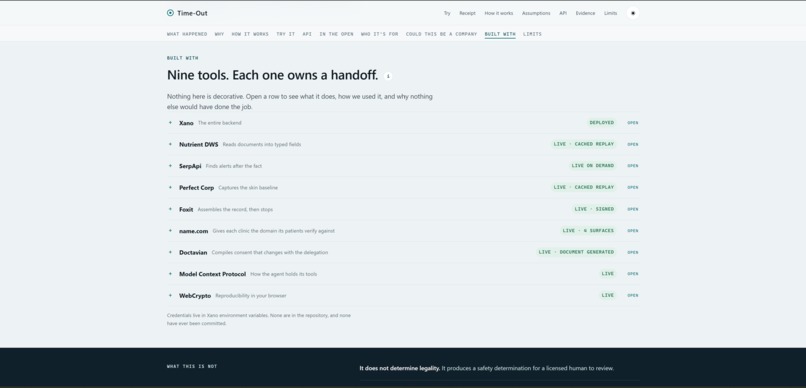Select the COULD THIS BE A COMPANY tab
The image size is (806, 388).
point(442,34)
